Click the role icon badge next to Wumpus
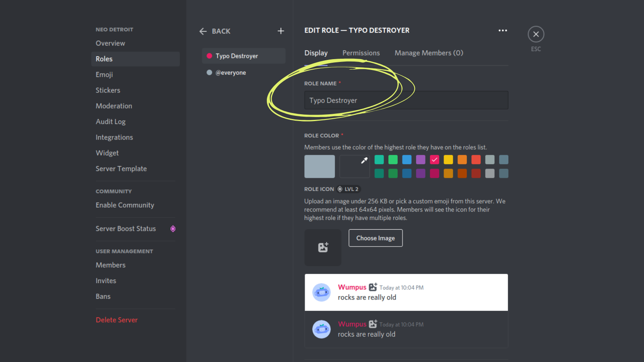The width and height of the screenshot is (644, 362). [373, 287]
